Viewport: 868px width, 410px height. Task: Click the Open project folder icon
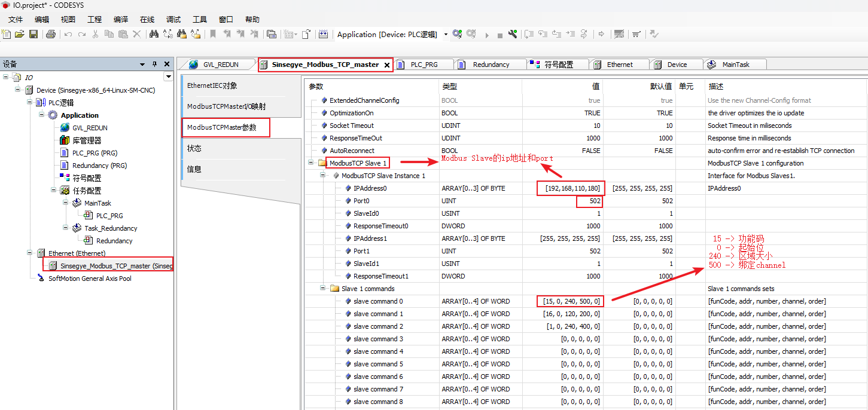[x=20, y=34]
